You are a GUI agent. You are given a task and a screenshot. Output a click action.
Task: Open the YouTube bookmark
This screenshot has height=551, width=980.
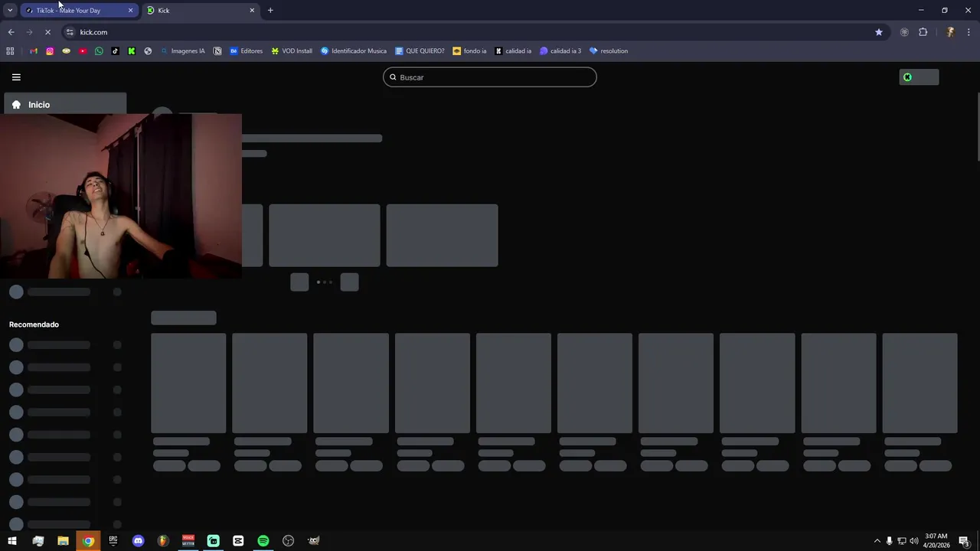tap(83, 51)
